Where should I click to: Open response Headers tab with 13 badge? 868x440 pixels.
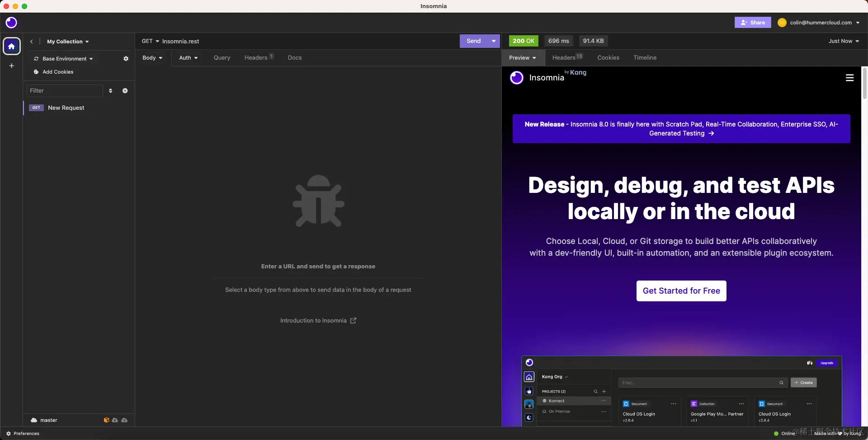(x=567, y=57)
